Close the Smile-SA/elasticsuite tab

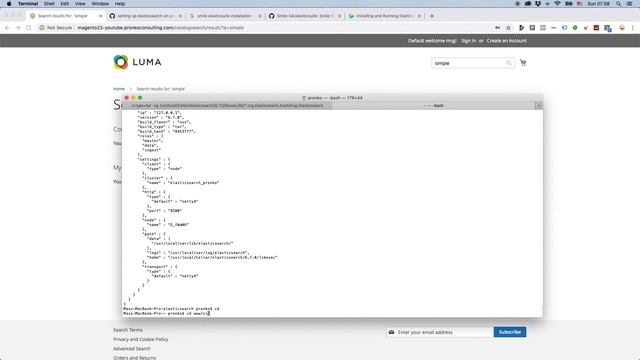[x=339, y=16]
